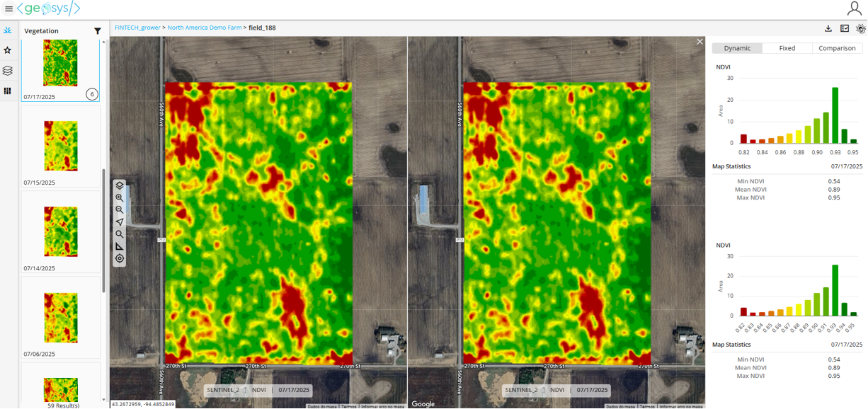Zoom out using the magnifier minus icon
Viewport: 868px width, 409px height.
tap(120, 210)
